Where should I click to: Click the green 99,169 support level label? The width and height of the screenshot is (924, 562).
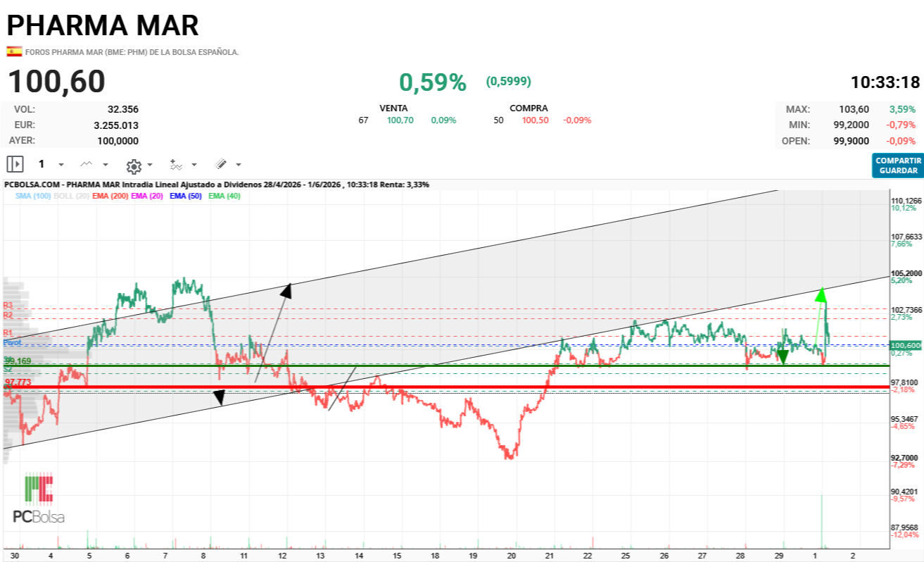point(18,361)
